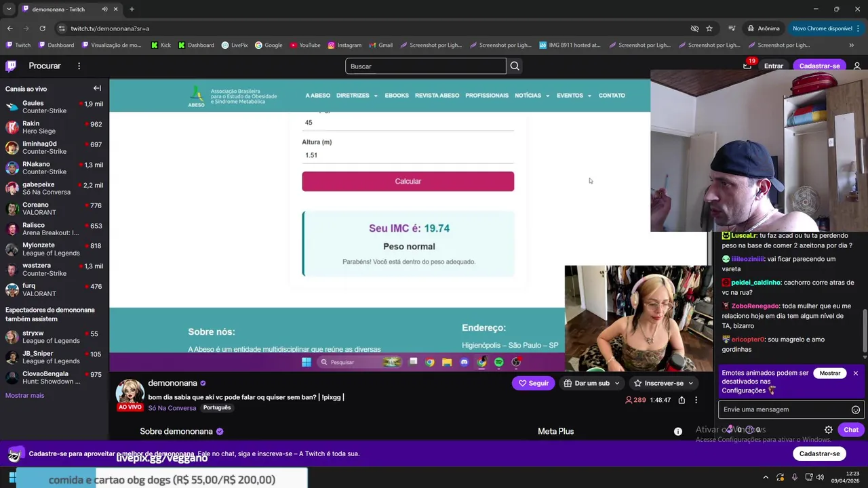Open stream options three-dot menu below video
868x488 pixels.
tap(696, 400)
